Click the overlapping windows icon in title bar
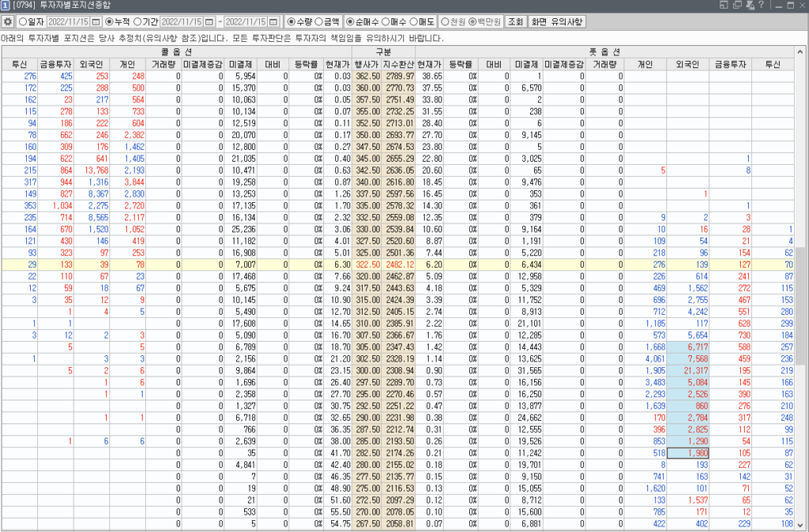Image resolution: width=809 pixels, height=532 pixels. tap(736, 6)
